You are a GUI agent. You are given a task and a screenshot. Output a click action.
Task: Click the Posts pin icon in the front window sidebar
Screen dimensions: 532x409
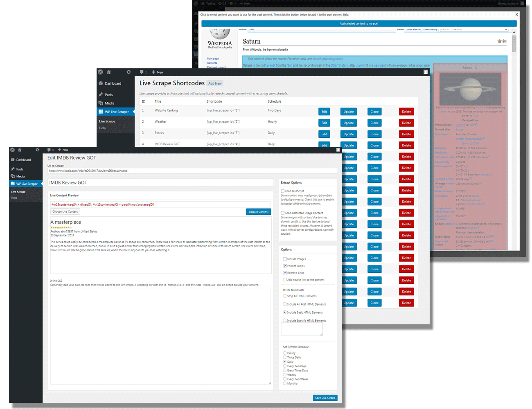point(13,169)
